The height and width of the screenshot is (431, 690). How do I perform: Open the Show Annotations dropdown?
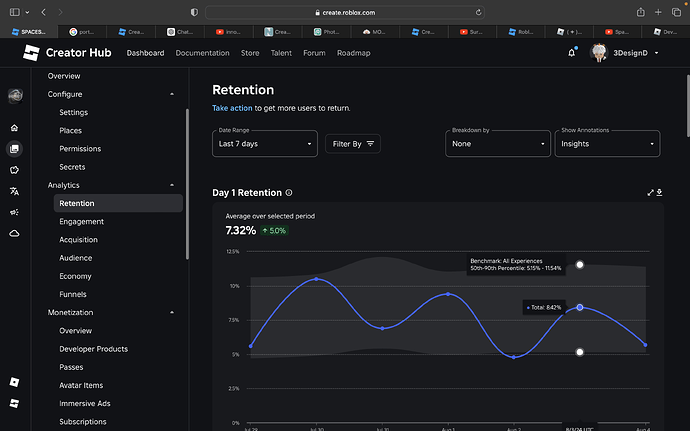pos(607,144)
